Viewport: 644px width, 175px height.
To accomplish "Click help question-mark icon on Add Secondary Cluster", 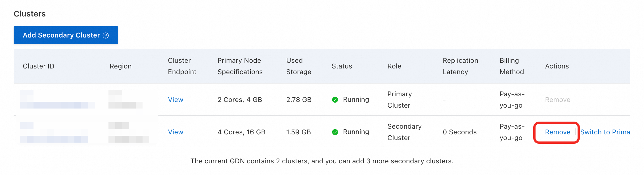I will tap(106, 36).
